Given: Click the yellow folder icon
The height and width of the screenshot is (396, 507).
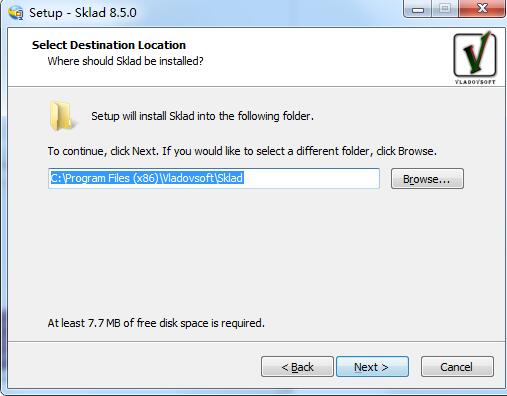Looking at the screenshot, I should click(x=62, y=116).
